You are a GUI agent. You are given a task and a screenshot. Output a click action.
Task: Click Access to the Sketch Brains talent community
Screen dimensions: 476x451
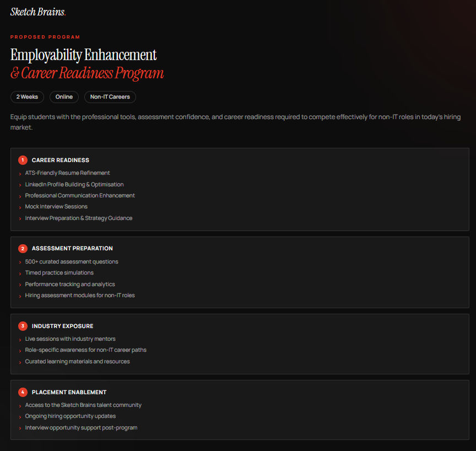click(x=83, y=405)
